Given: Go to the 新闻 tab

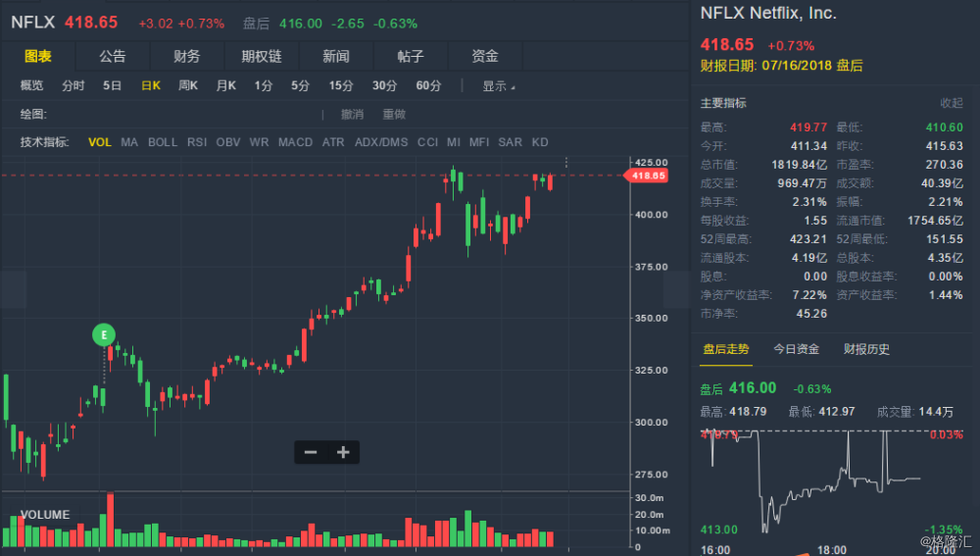Looking at the screenshot, I should 335,56.
